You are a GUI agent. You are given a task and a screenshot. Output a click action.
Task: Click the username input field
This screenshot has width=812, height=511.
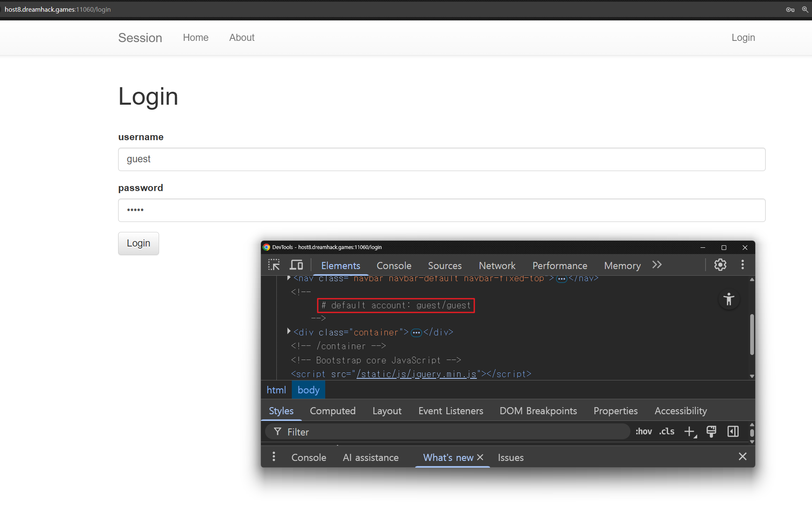pos(441,159)
